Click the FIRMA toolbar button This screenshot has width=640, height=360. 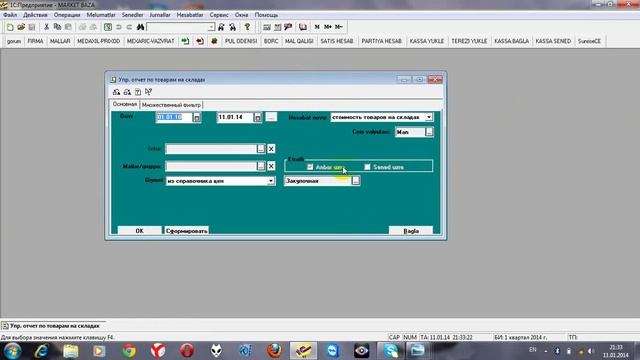(36, 41)
